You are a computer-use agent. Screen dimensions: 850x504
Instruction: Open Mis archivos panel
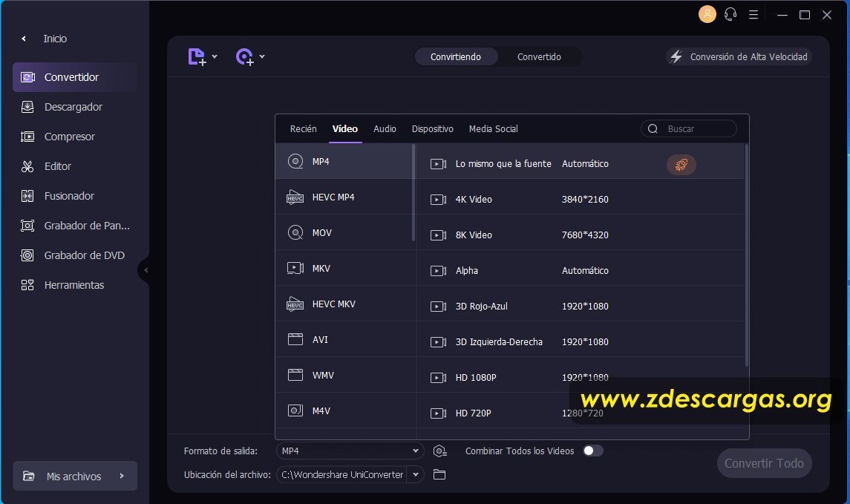75,476
